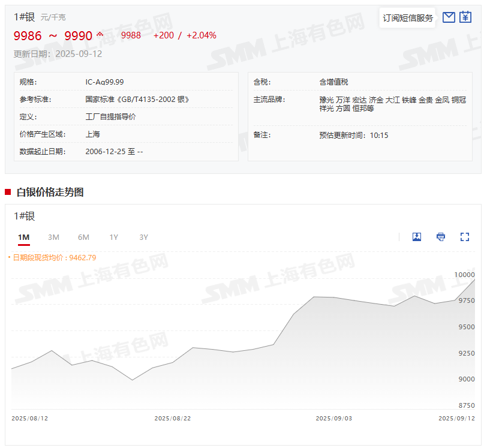Switch the chart to 6M range
This screenshot has height=448, width=484.
pyautogui.click(x=83, y=237)
